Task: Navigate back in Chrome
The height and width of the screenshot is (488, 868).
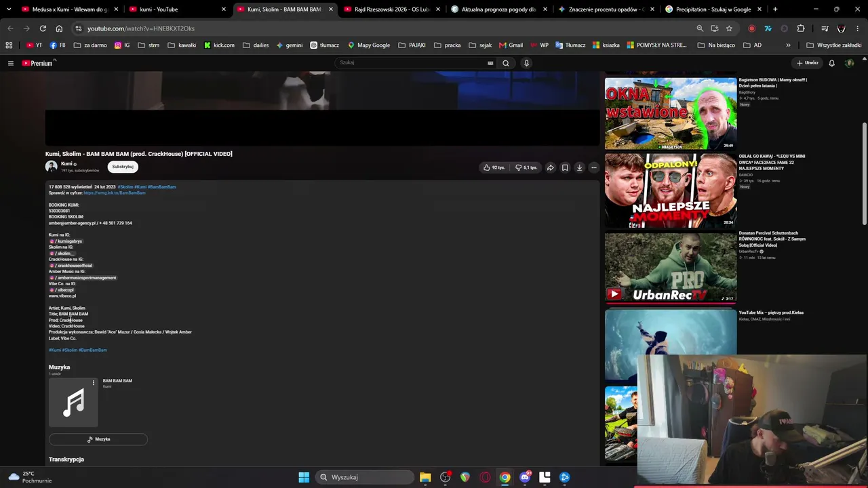Action: click(x=10, y=28)
